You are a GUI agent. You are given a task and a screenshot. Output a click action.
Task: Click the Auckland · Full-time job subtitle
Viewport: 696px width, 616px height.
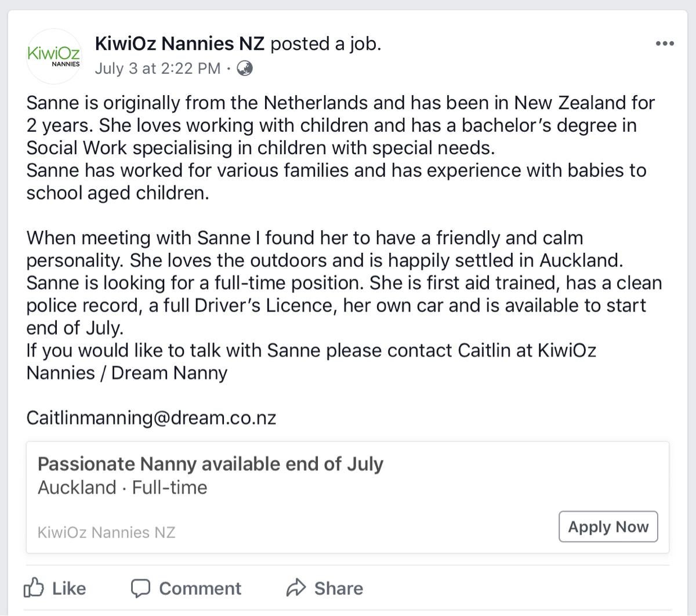122,487
